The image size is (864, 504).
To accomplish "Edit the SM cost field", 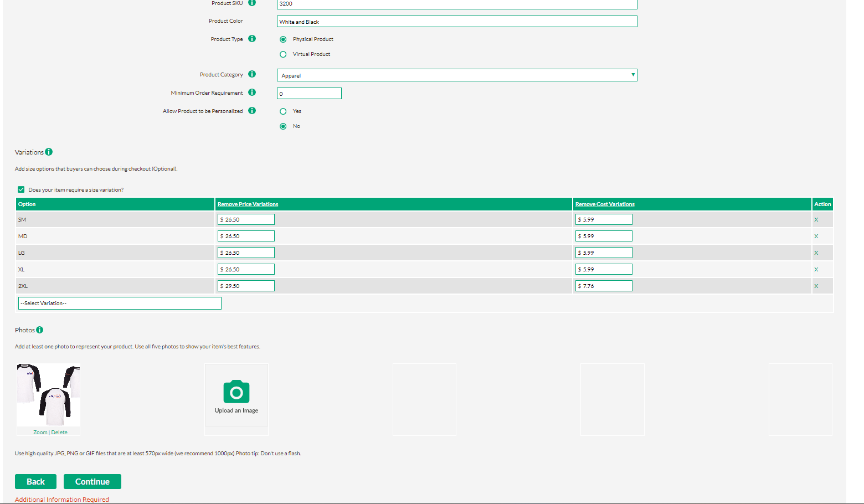I will point(604,219).
